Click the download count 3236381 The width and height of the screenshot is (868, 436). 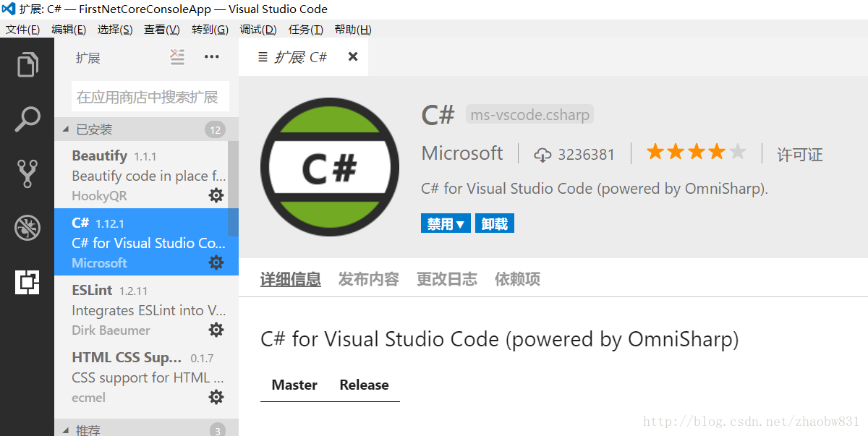(x=586, y=155)
